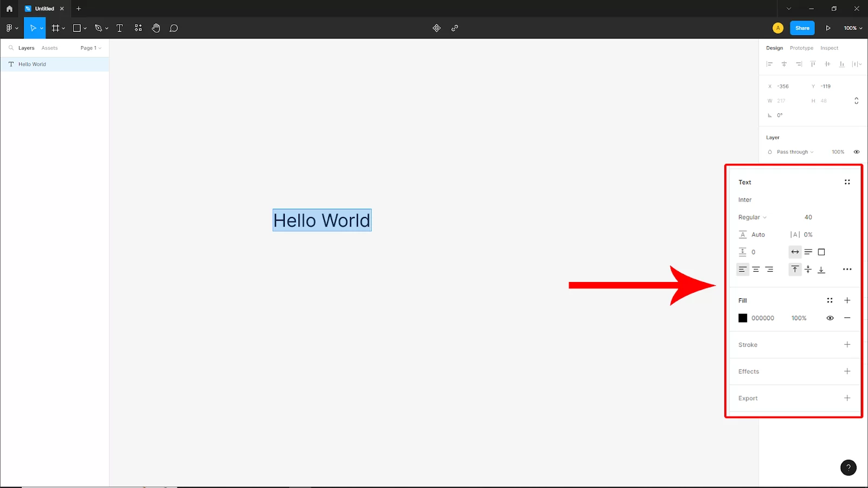Select the Rectangle shape tool
Image resolution: width=868 pixels, height=488 pixels.
click(77, 28)
